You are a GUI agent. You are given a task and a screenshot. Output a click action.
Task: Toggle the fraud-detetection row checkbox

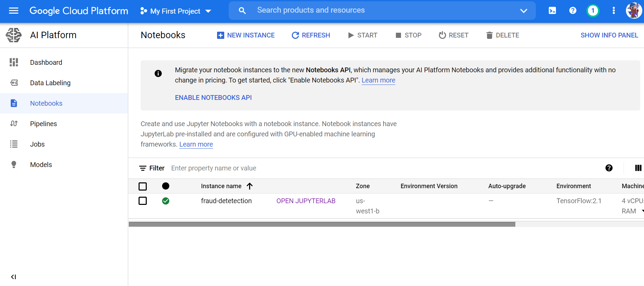pos(143,201)
